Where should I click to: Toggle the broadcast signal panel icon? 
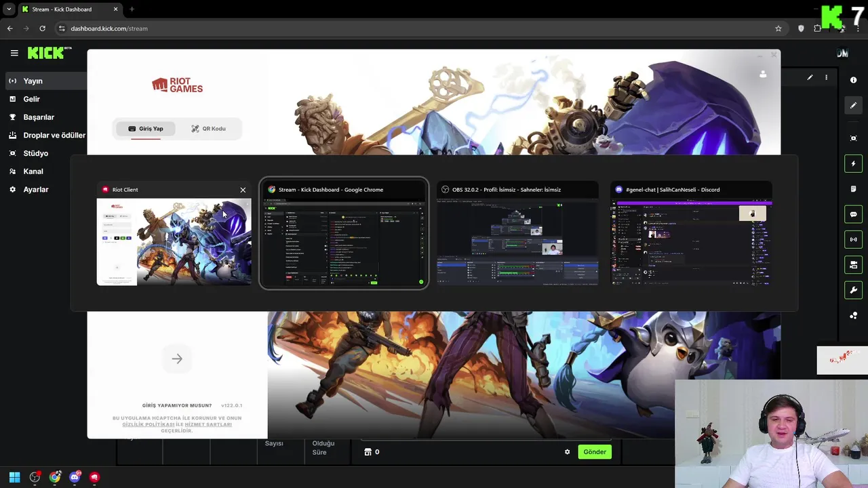point(853,239)
